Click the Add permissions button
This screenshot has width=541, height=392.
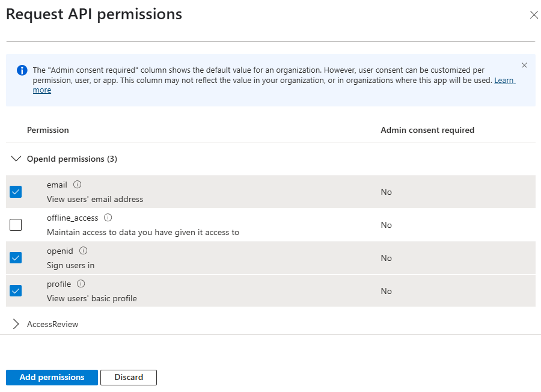[52, 377]
